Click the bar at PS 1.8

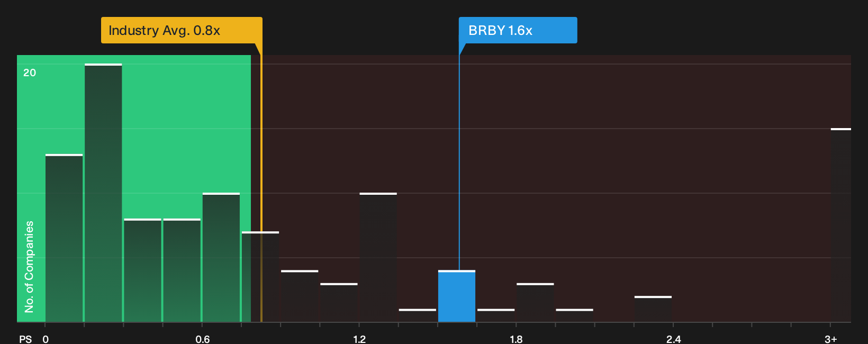click(x=535, y=303)
